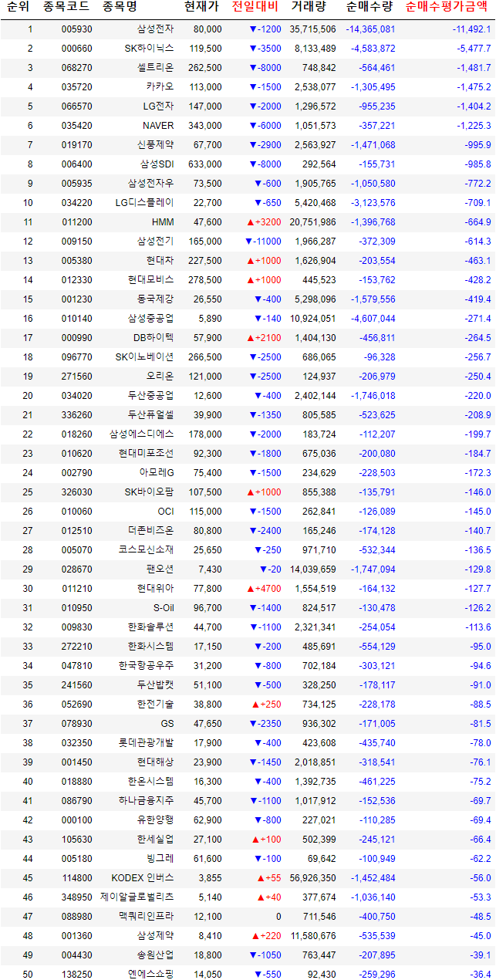
Task: Select stock name 한화시스템
Action: coord(152,647)
